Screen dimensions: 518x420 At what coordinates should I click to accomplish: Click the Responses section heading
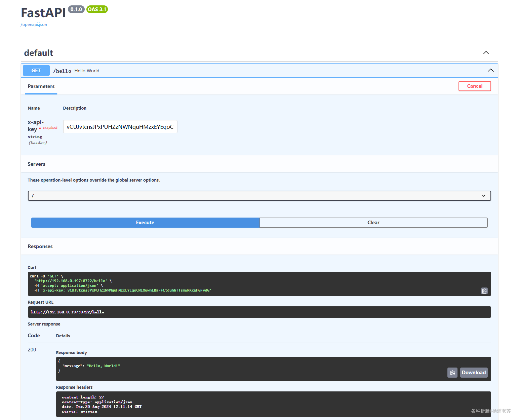coord(40,246)
